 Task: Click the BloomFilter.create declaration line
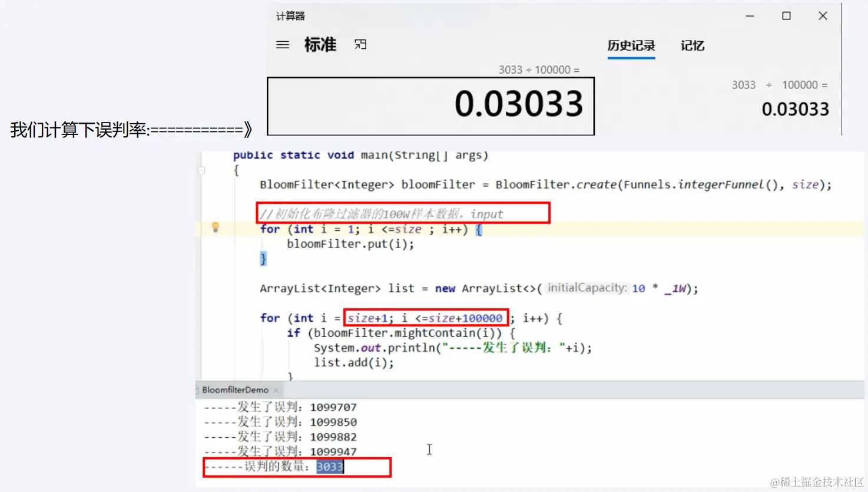[545, 184]
